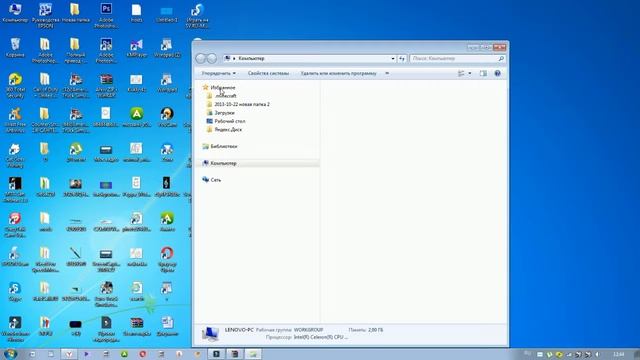Select the Skype desktop shortcut
This screenshot has width=640, height=360.
tap(15, 292)
